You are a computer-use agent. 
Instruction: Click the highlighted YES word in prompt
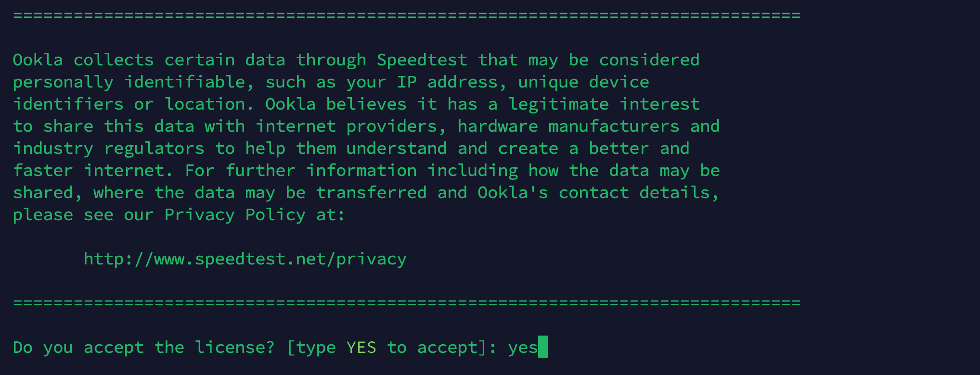tap(361, 347)
